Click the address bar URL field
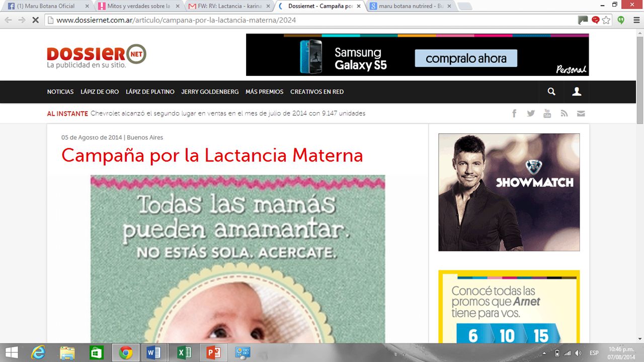This screenshot has width=644, height=362. 312,20
